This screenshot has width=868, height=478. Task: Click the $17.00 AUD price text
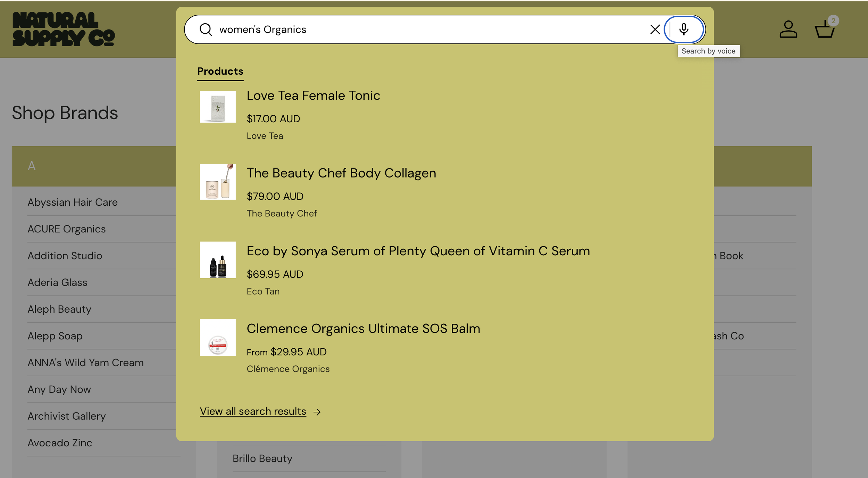pyautogui.click(x=273, y=119)
